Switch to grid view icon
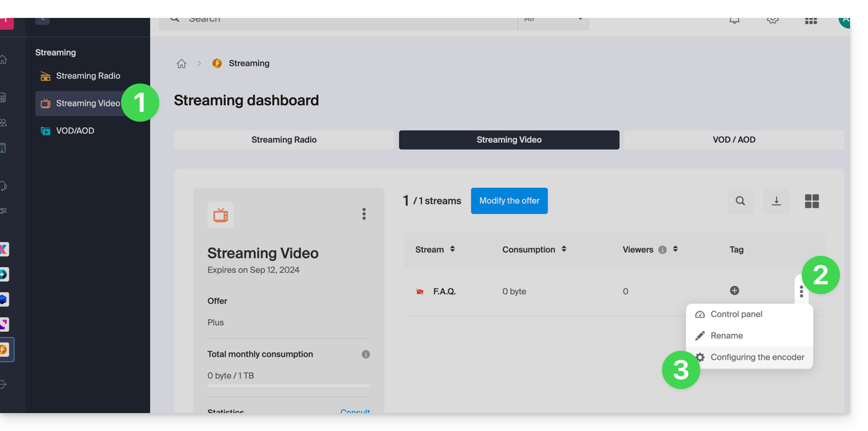Image resolution: width=868 pixels, height=431 pixels. click(x=811, y=201)
